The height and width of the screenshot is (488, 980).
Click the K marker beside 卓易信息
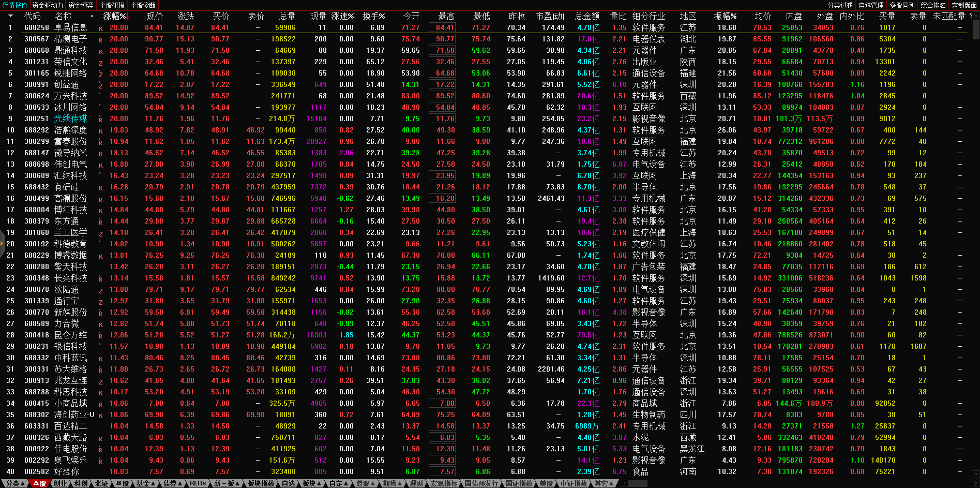pyautogui.click(x=100, y=28)
